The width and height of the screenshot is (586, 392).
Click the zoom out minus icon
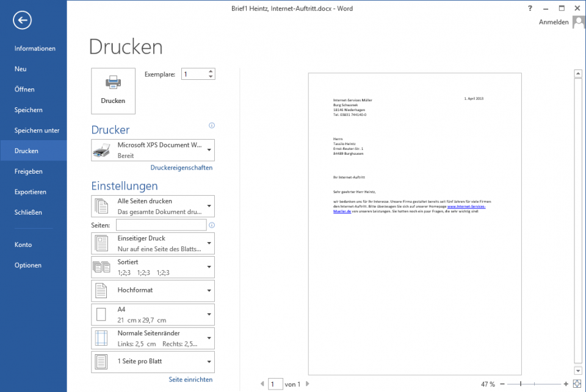pyautogui.click(x=502, y=384)
